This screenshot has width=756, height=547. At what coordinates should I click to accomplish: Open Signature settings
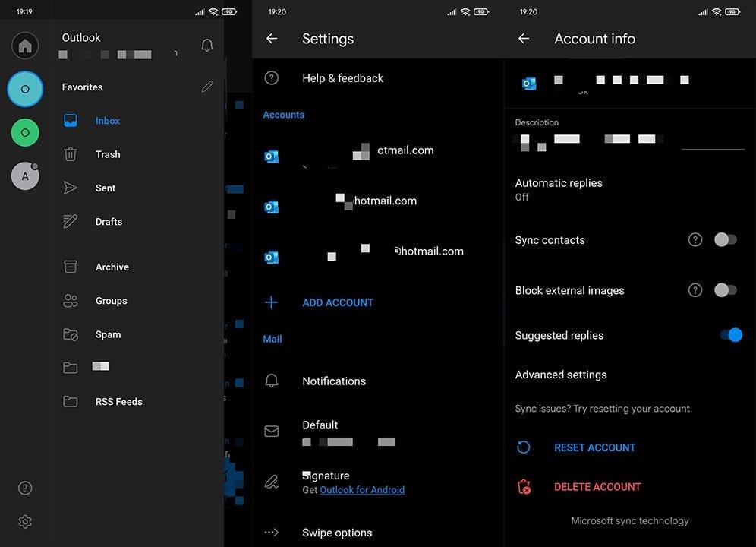coord(378,482)
